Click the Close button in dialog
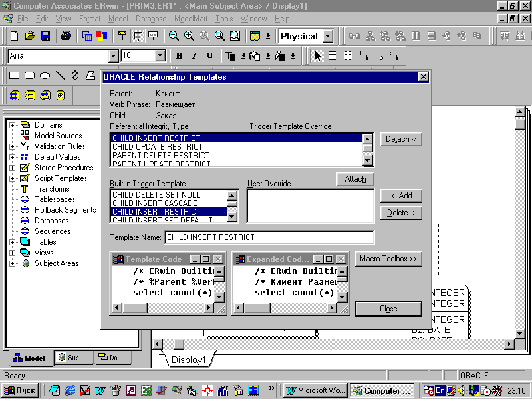This screenshot has height=399, width=532. pos(388,309)
